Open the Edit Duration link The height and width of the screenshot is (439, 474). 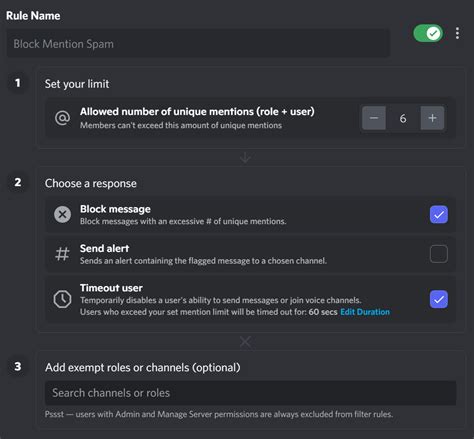(x=365, y=312)
